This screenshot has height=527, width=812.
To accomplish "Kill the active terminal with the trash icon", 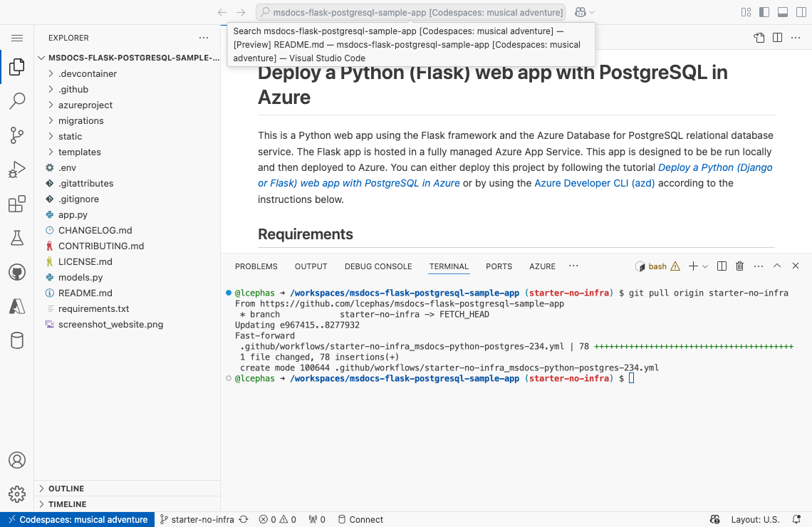I will (739, 266).
